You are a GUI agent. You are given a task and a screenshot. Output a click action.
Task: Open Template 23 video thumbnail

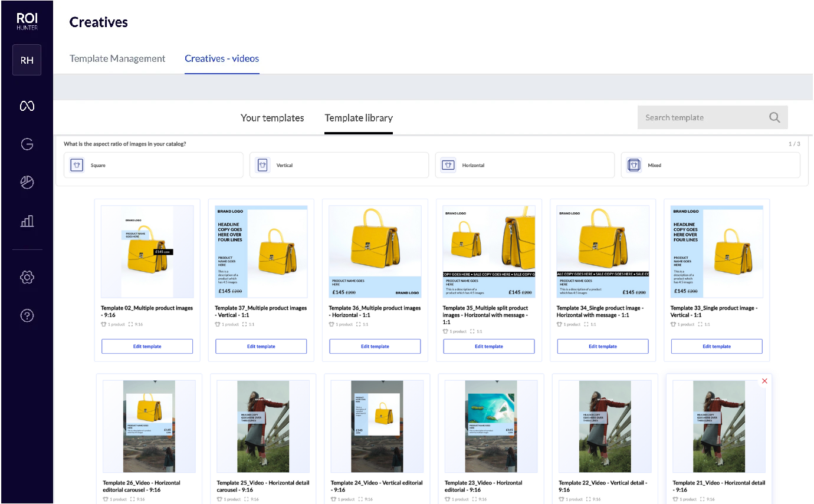click(x=491, y=426)
